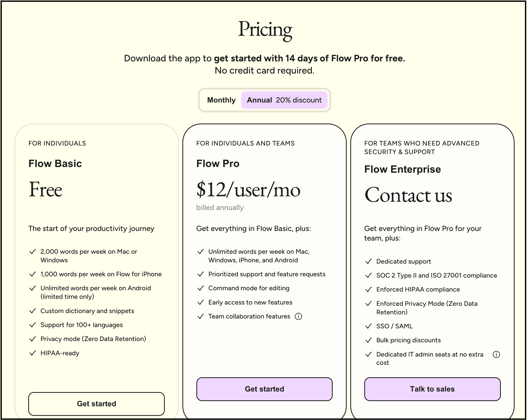Select Annual 20% discount billing
This screenshot has height=420, width=527.
tap(284, 100)
